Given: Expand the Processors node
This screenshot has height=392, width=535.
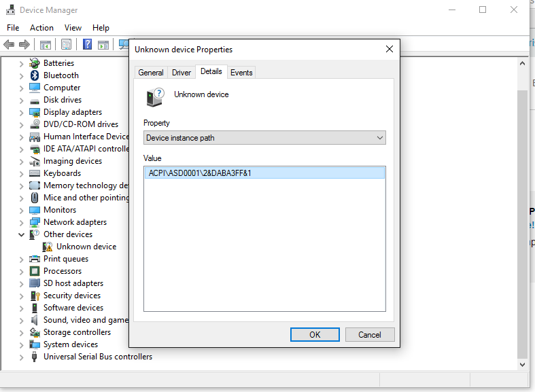Looking at the screenshot, I should click(x=21, y=272).
